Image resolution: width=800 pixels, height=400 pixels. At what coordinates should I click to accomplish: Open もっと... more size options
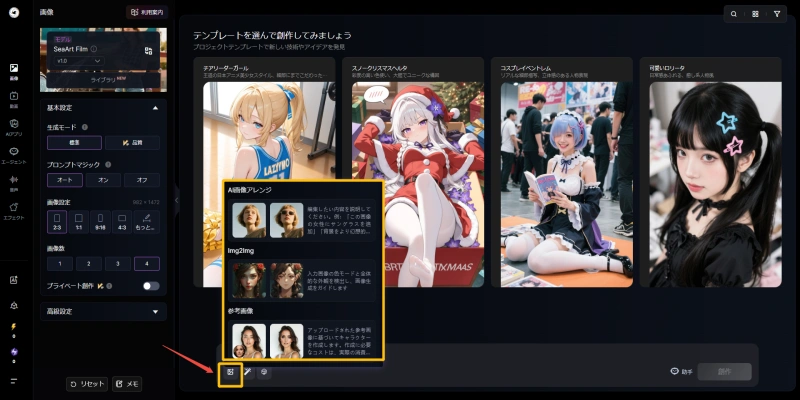(x=147, y=222)
